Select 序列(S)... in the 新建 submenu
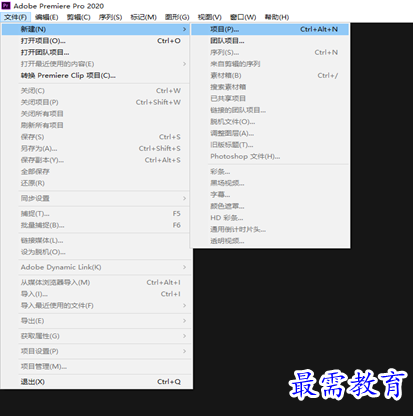Screen dimensions: 413x416 (270, 52)
